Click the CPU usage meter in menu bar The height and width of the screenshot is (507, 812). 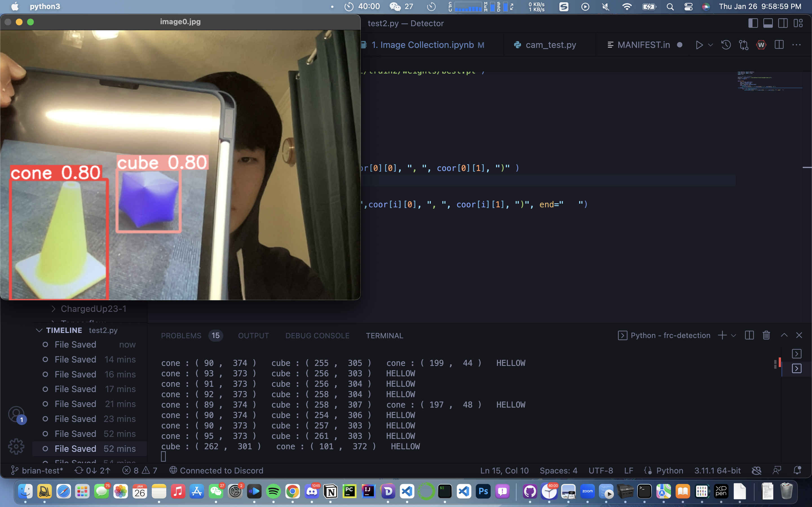[x=468, y=6]
